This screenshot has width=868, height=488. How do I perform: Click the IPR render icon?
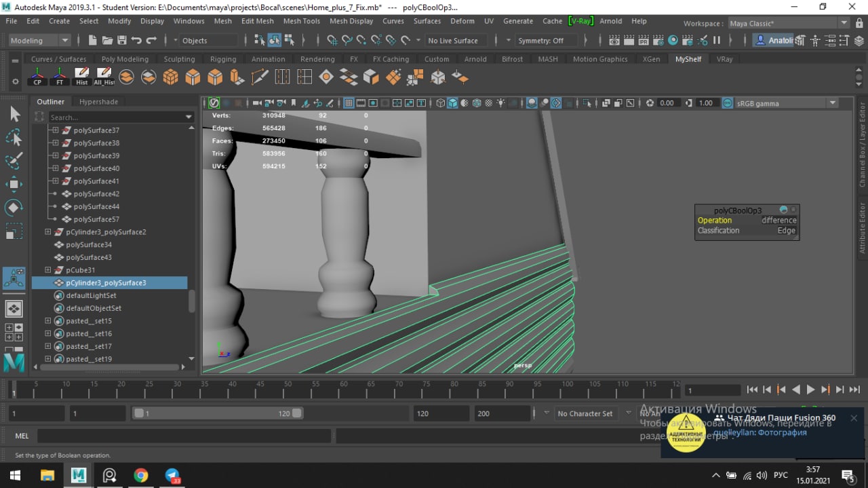tap(643, 41)
